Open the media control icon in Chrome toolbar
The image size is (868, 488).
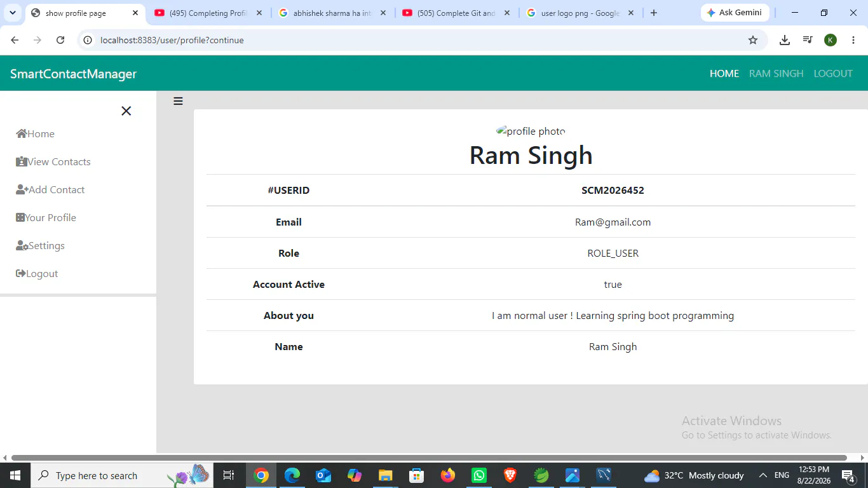[808, 40]
